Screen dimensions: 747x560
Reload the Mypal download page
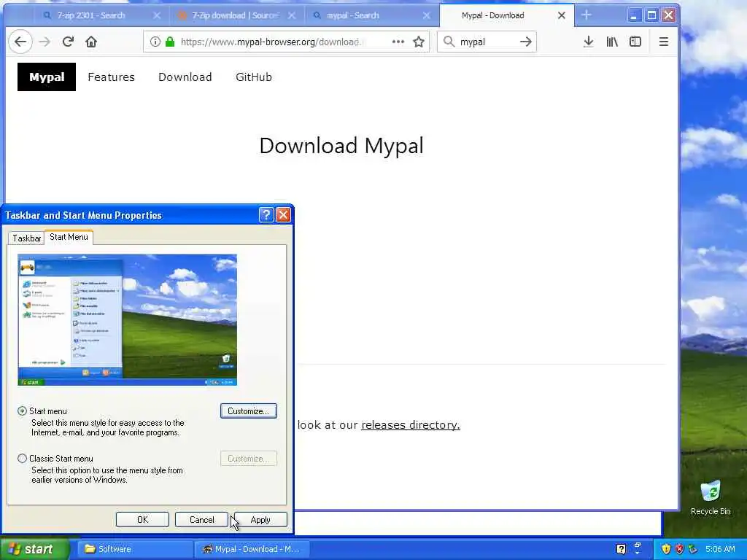click(x=68, y=42)
